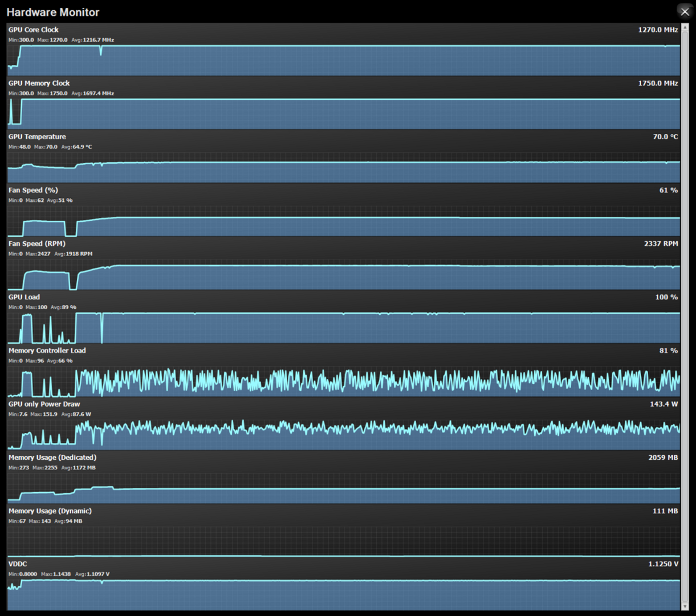Click the 70.0 °C temperature reading

click(665, 137)
